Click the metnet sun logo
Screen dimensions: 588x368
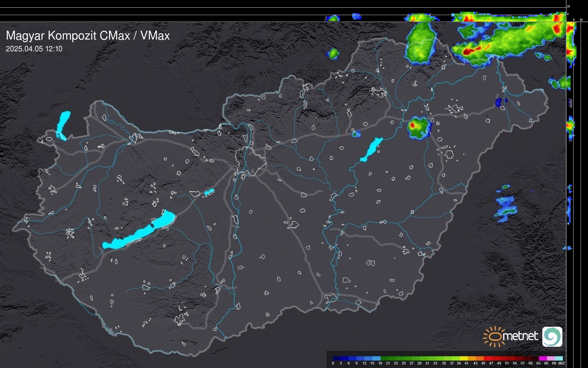click(494, 337)
